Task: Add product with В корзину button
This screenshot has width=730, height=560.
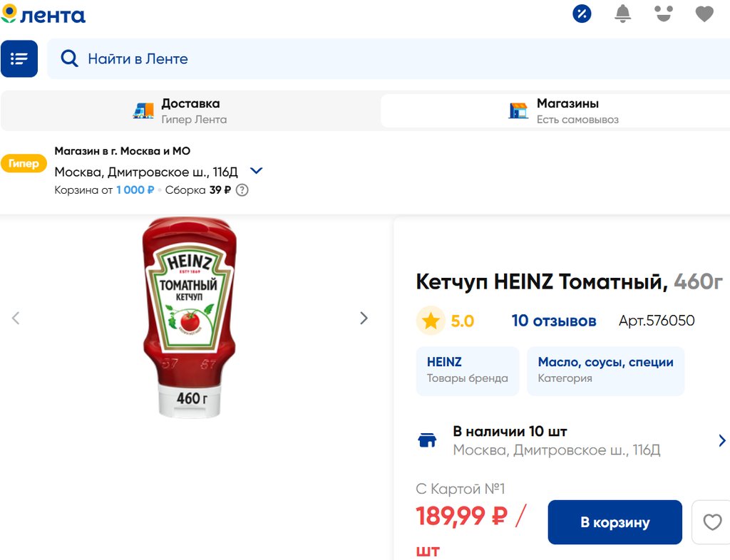Action: 615,522
